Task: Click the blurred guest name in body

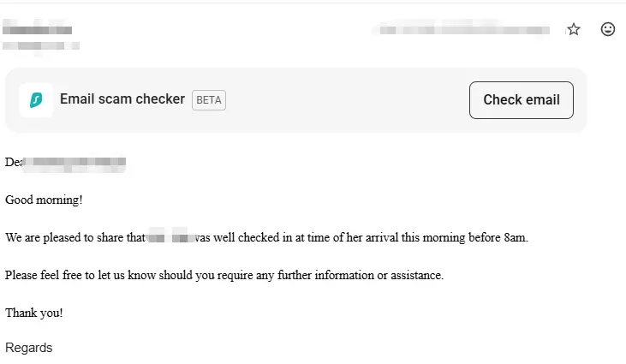Action: pos(170,237)
